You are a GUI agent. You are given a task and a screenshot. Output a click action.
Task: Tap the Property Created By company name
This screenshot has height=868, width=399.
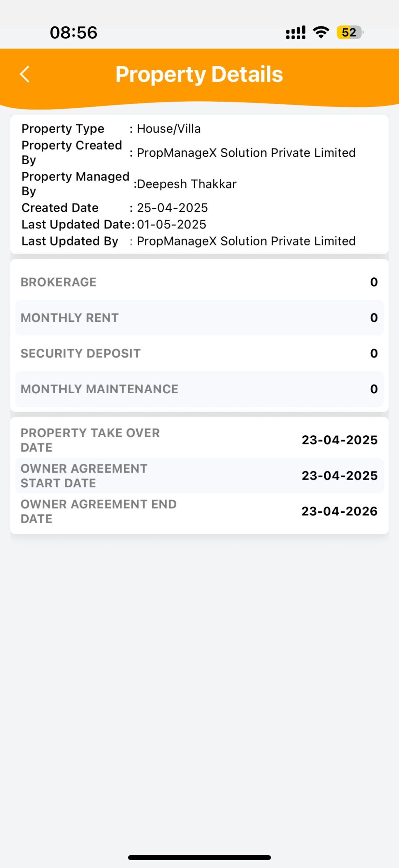click(x=246, y=153)
